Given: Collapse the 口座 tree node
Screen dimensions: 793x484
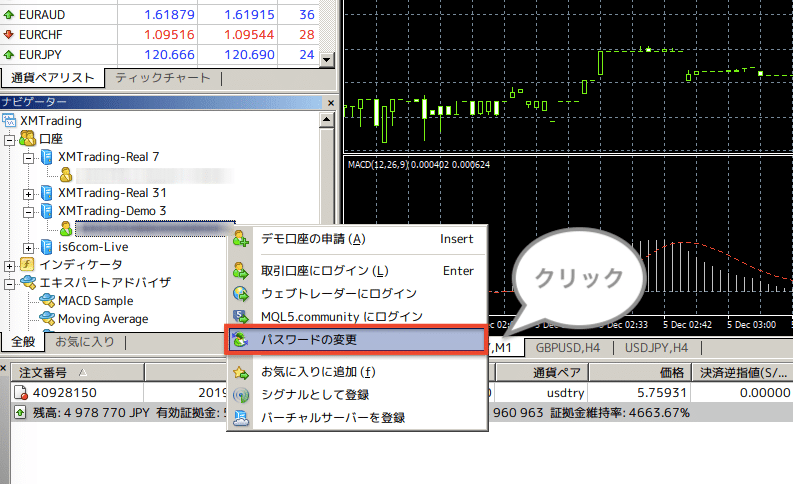Looking at the screenshot, I should [x=10, y=140].
